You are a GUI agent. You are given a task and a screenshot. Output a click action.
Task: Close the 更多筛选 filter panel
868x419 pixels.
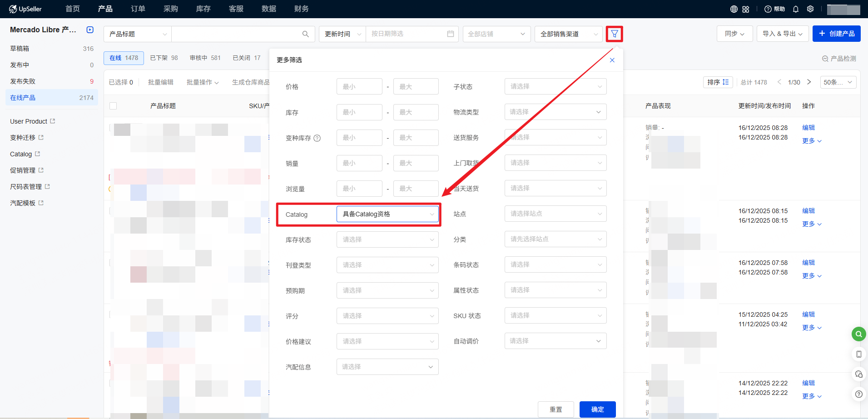[x=612, y=60]
